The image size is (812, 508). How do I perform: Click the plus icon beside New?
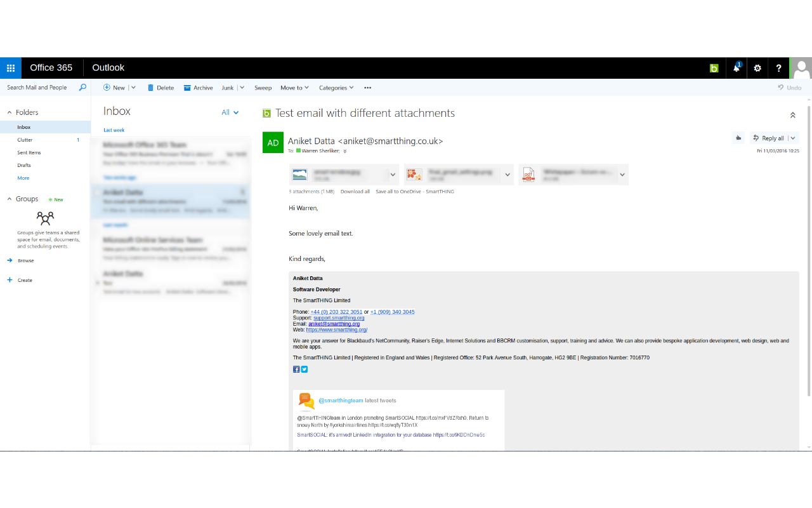[107, 88]
